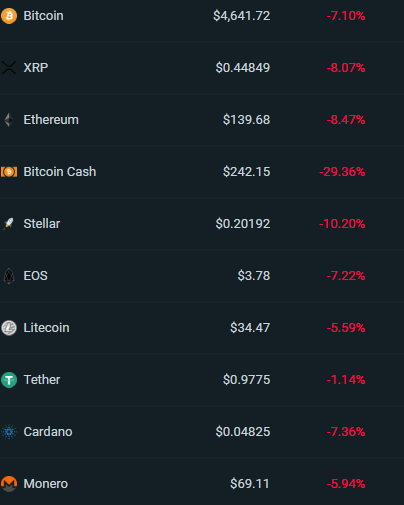Click the orange Bitcoin logo icon
Viewport: 404px width, 505px height.
tap(9, 16)
